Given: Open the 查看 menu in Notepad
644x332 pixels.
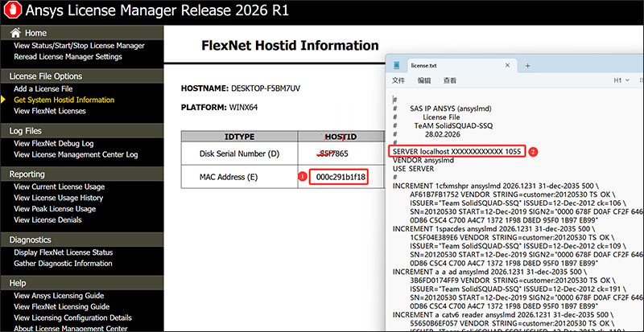Looking at the screenshot, I should 450,80.
